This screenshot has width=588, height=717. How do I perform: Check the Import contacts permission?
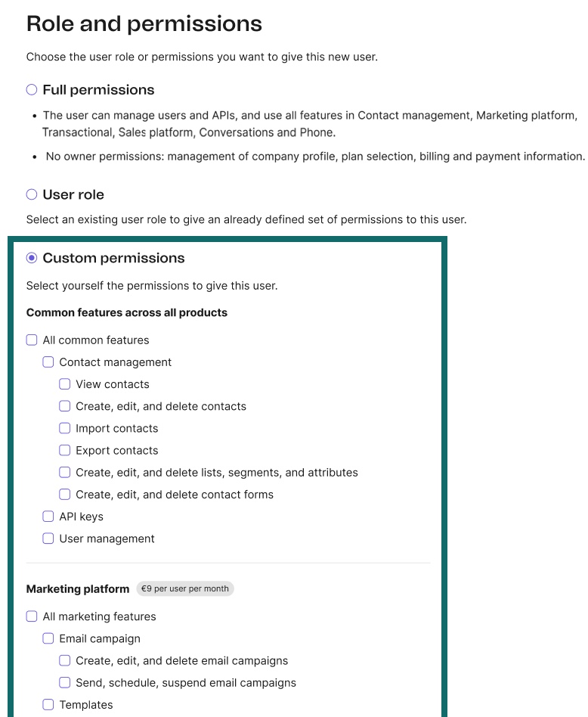tap(64, 428)
